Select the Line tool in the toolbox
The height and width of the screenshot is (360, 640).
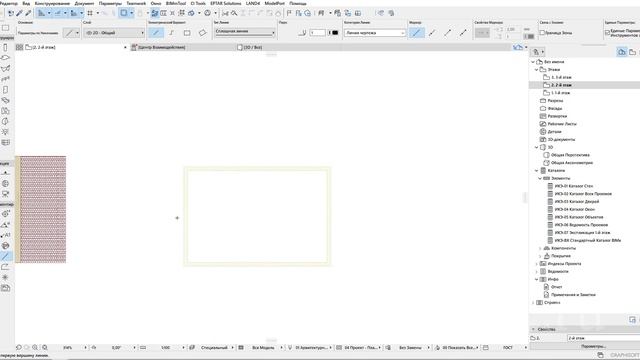(x=5, y=256)
